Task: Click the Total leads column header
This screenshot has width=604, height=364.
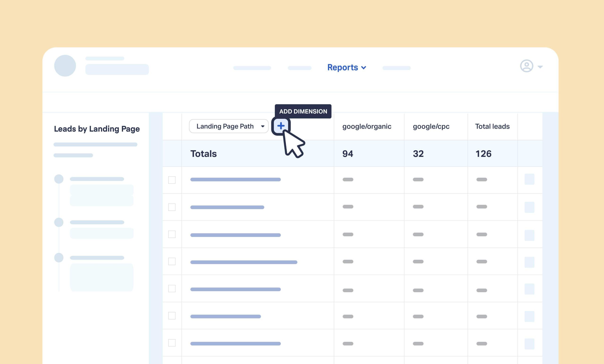Action: (492, 126)
